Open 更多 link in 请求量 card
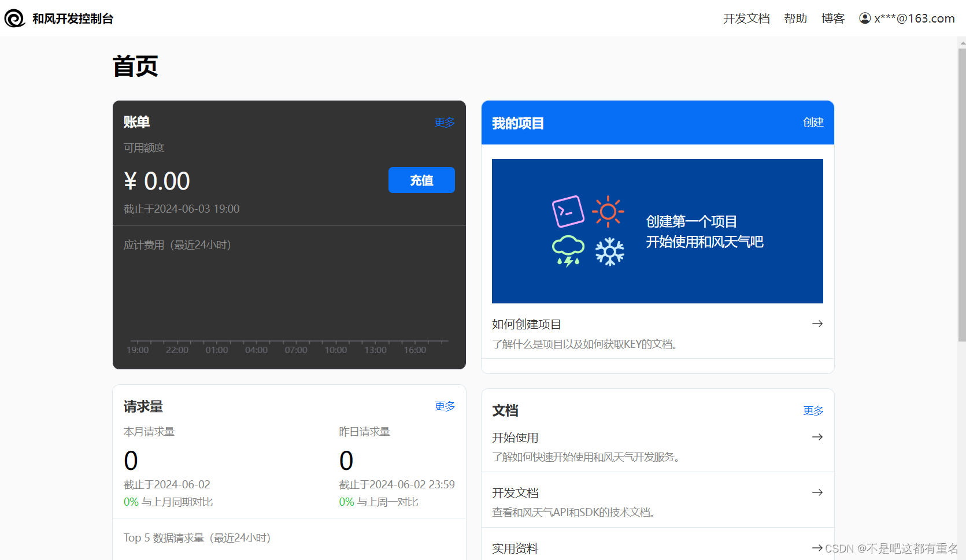 445,406
